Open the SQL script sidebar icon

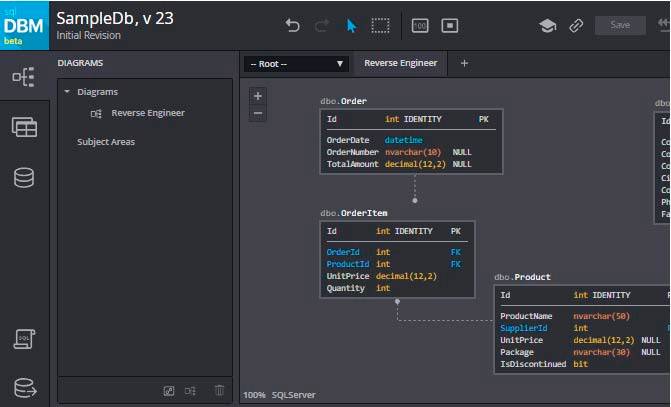[x=24, y=339]
